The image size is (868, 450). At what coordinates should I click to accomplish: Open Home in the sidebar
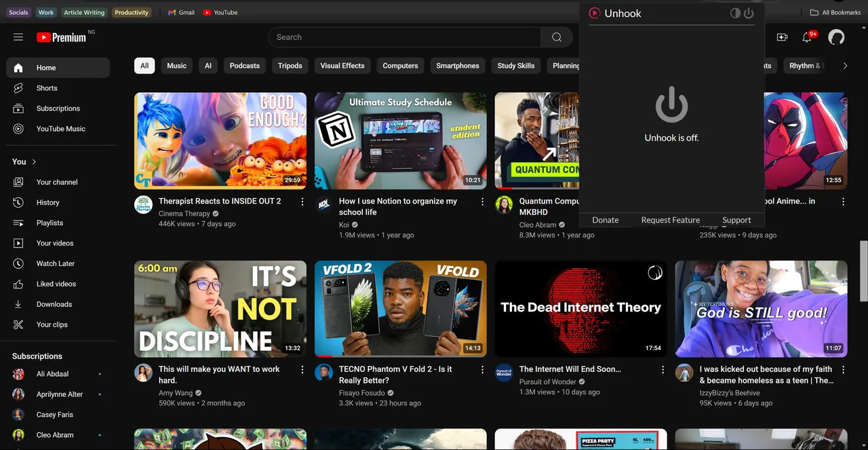coord(58,68)
